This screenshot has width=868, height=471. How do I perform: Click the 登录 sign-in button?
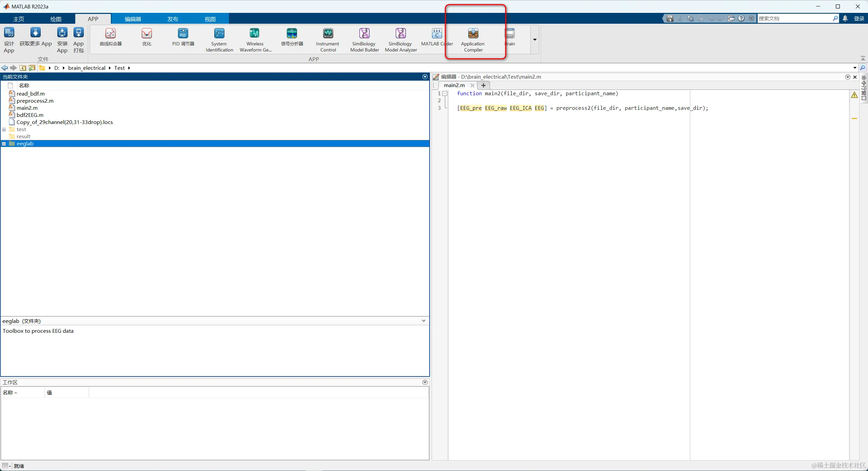(859, 18)
